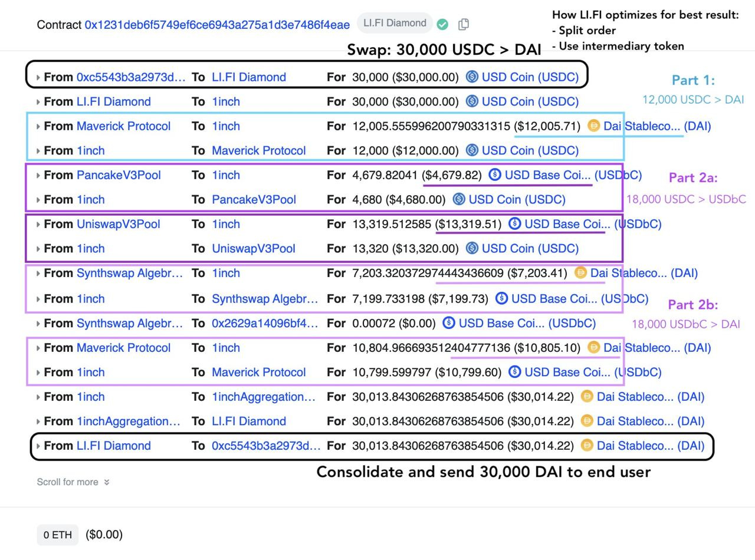Open Dai Stableco... (DAI) link in 12,005 row

tap(657, 126)
